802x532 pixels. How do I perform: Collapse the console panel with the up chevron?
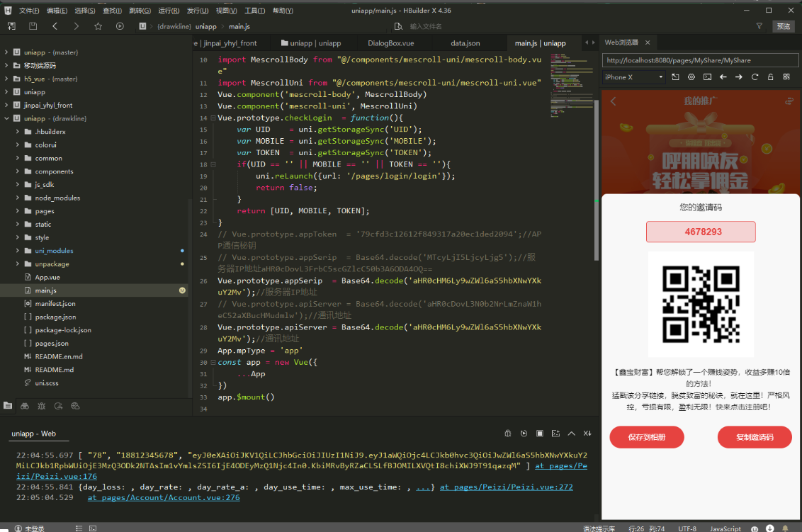pyautogui.click(x=571, y=434)
